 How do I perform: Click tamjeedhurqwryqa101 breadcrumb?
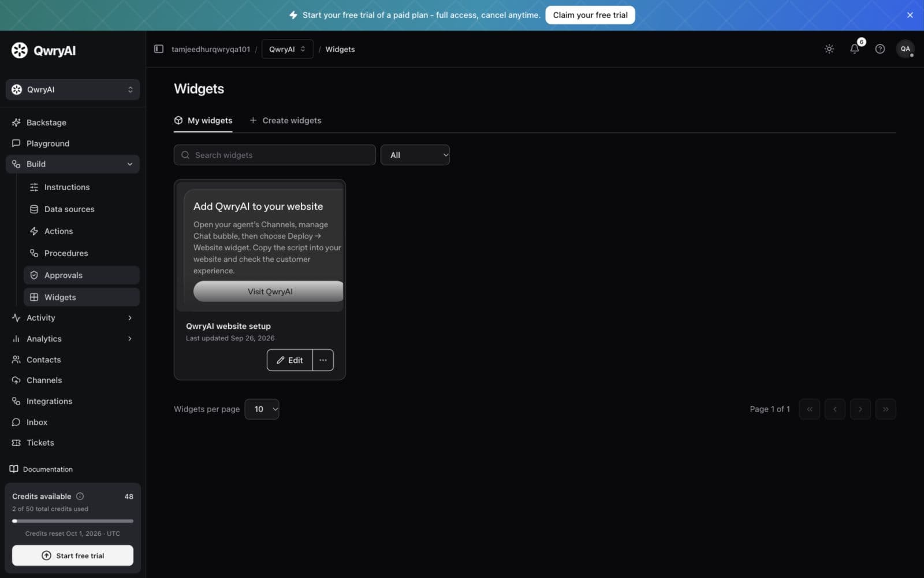point(211,49)
